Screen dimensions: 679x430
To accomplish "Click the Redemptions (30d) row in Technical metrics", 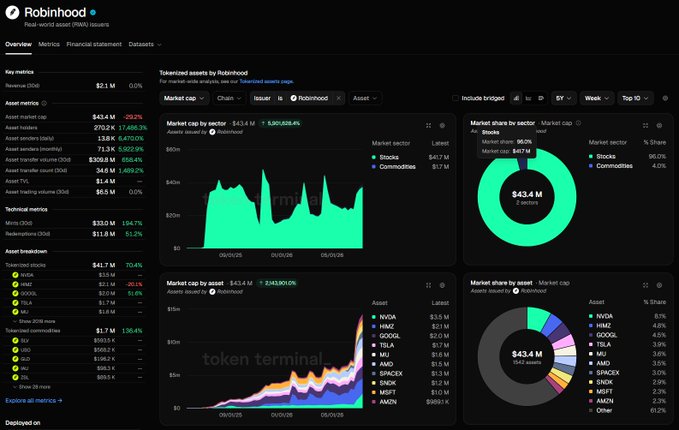I will pos(74,234).
